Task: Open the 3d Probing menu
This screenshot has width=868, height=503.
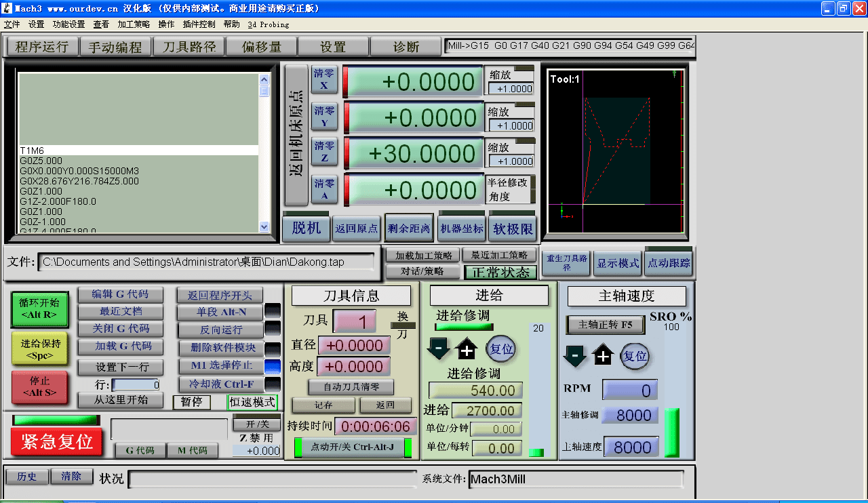Action: (269, 24)
